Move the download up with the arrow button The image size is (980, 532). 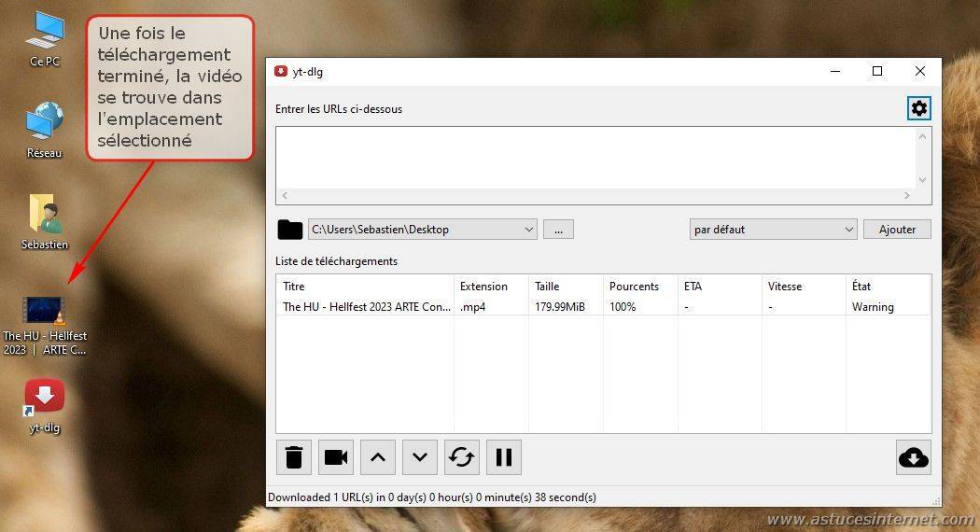coord(378,457)
